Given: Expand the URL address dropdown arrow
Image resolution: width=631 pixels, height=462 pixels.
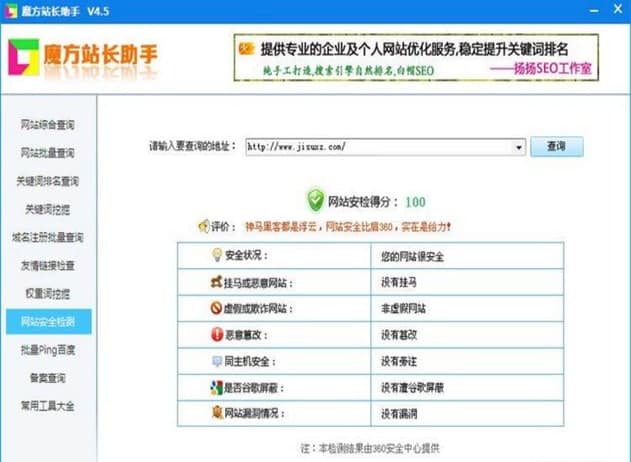Looking at the screenshot, I should pos(519,147).
